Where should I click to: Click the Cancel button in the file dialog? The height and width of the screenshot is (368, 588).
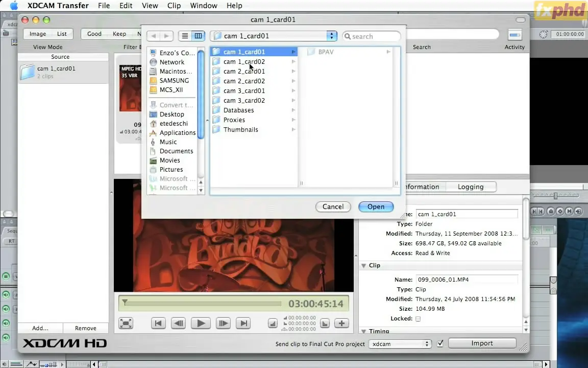tap(333, 207)
